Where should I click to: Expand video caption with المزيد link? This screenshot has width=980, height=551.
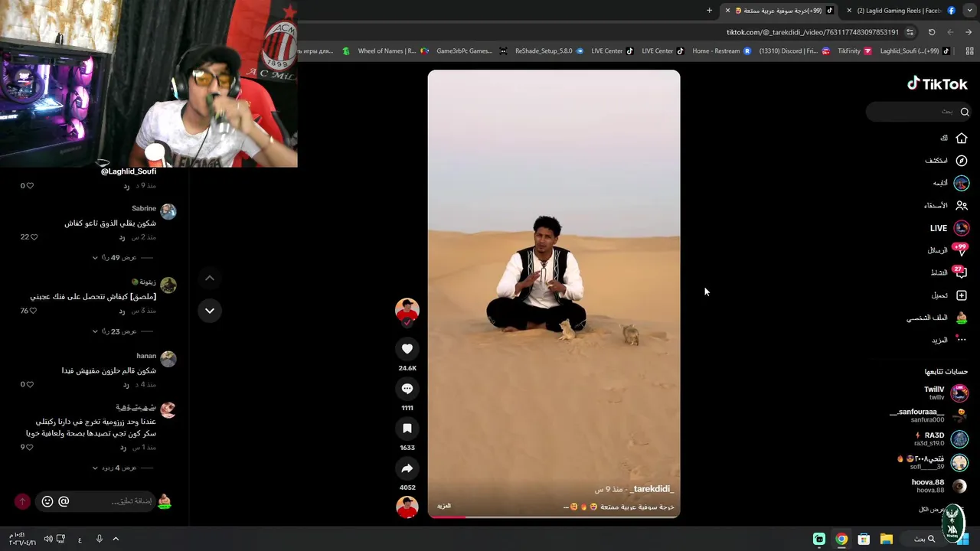(444, 506)
